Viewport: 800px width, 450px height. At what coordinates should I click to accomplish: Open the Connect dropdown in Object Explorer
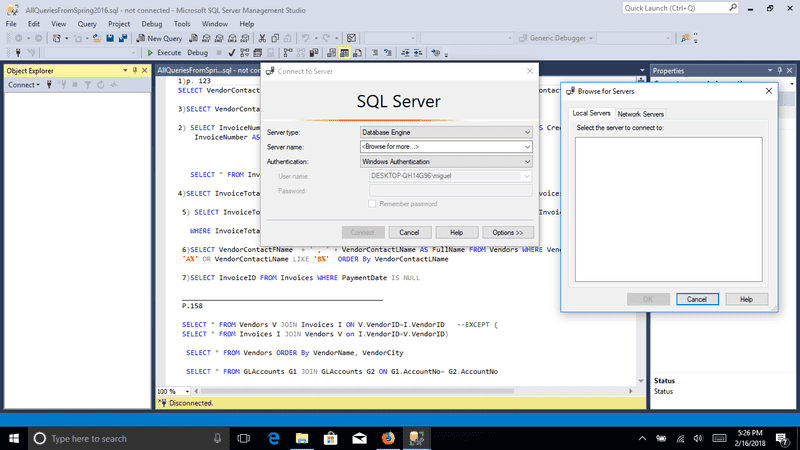coord(24,85)
